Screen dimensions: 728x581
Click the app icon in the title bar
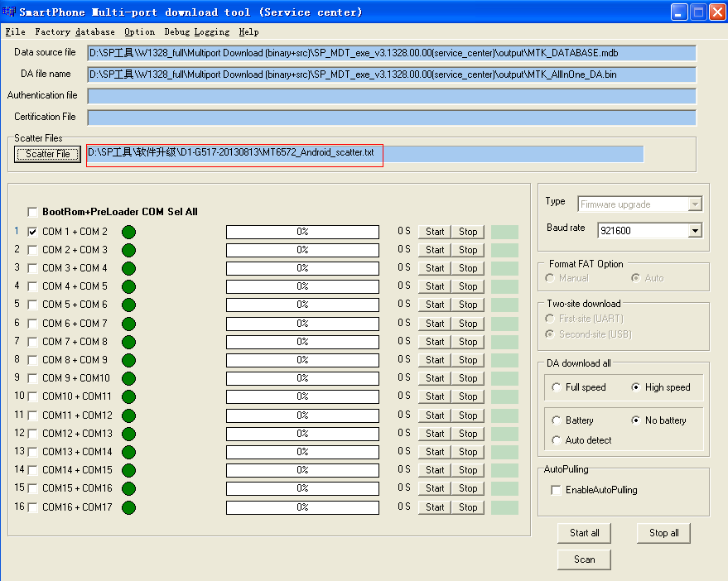click(8, 11)
